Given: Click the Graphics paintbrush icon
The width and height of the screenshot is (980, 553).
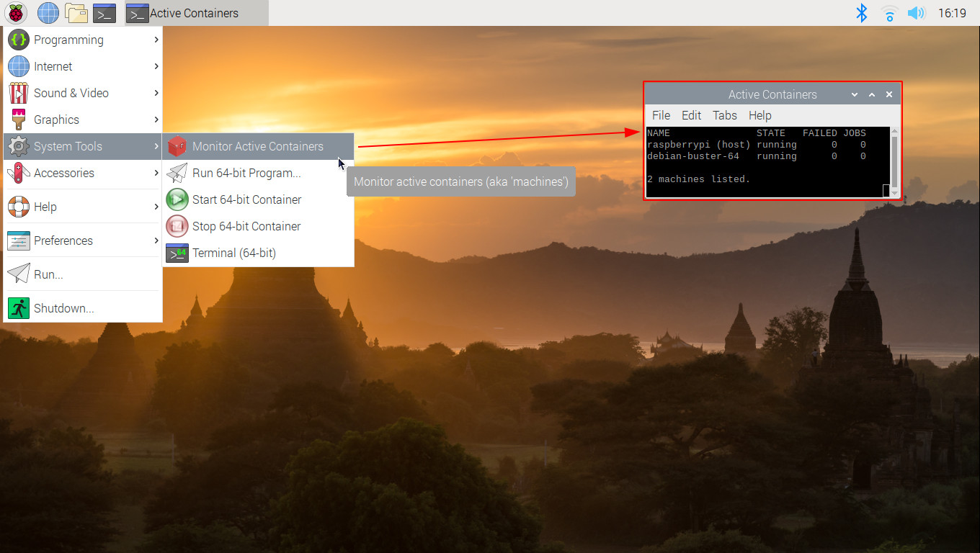Looking at the screenshot, I should tap(19, 120).
